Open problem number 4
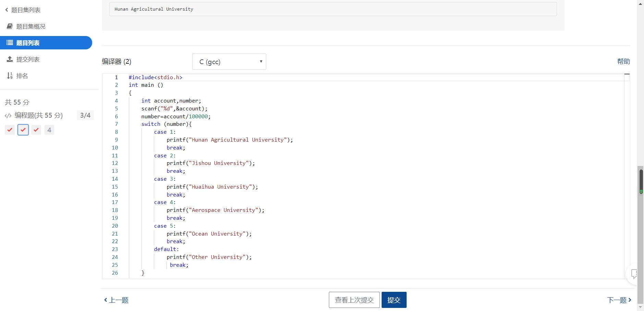 click(x=49, y=130)
